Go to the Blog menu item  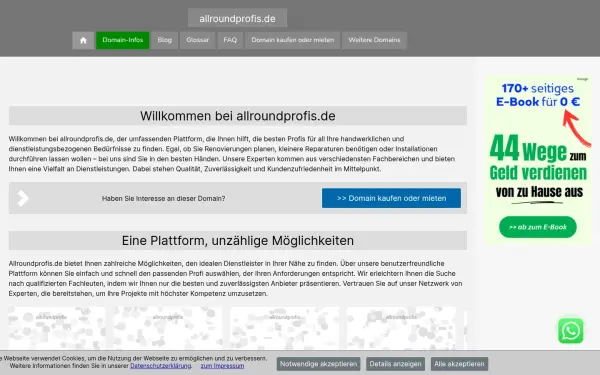(x=165, y=40)
